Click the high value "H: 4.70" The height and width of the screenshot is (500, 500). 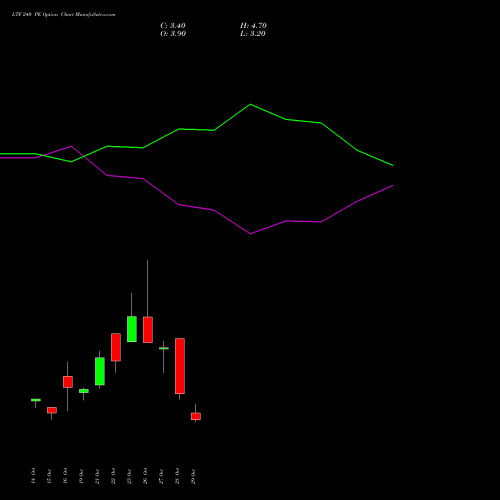click(253, 26)
